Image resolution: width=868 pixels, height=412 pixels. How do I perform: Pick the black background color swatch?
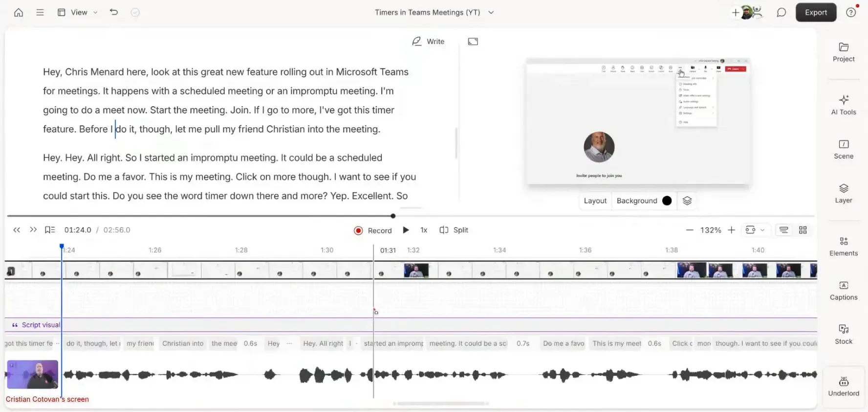coord(667,201)
